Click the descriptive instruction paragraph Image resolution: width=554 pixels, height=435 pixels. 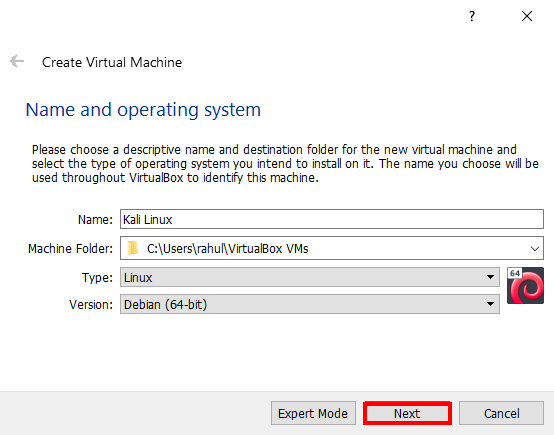pyautogui.click(x=285, y=164)
